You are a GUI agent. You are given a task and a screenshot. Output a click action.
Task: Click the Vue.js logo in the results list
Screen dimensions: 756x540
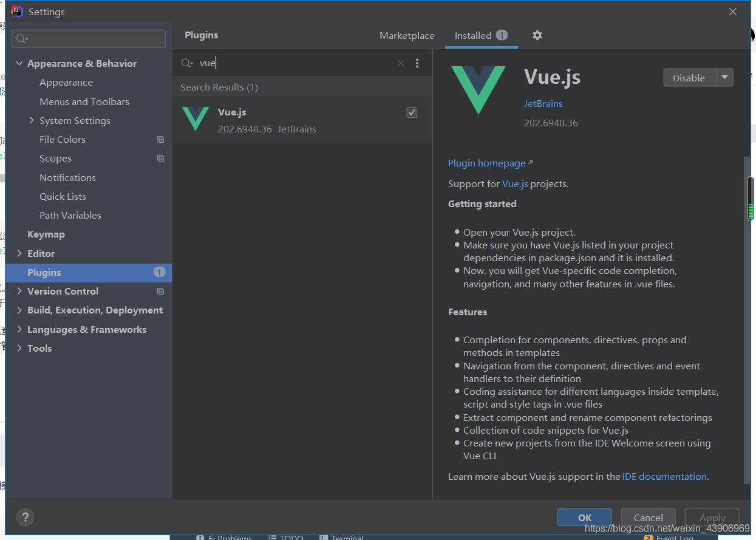(196, 118)
